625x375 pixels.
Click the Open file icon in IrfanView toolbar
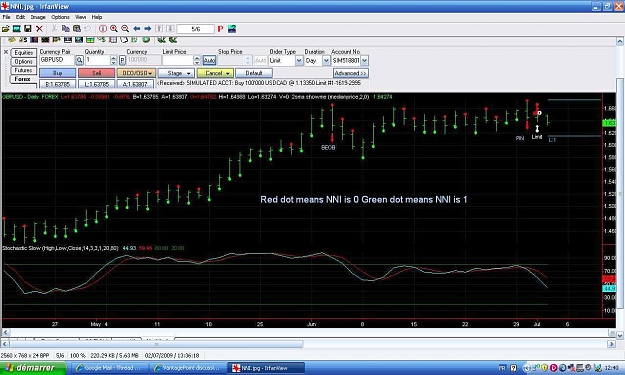(6, 29)
